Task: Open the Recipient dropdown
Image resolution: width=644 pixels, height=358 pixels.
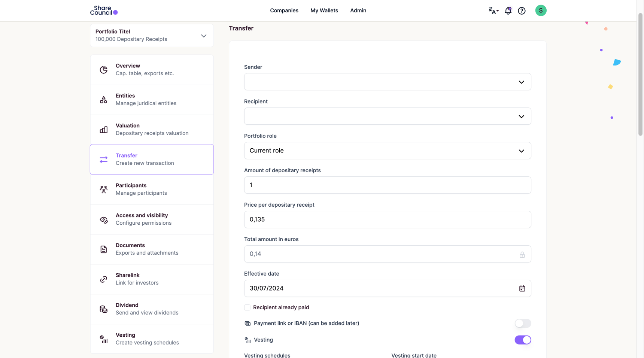Action: (x=388, y=116)
